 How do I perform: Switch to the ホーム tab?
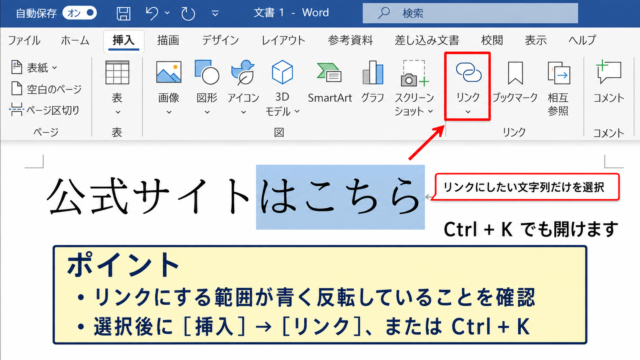click(x=75, y=40)
